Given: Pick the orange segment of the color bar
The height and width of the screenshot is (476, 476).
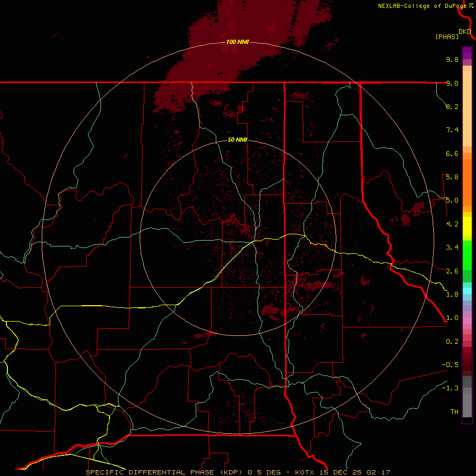Looking at the screenshot, I should point(467,182).
